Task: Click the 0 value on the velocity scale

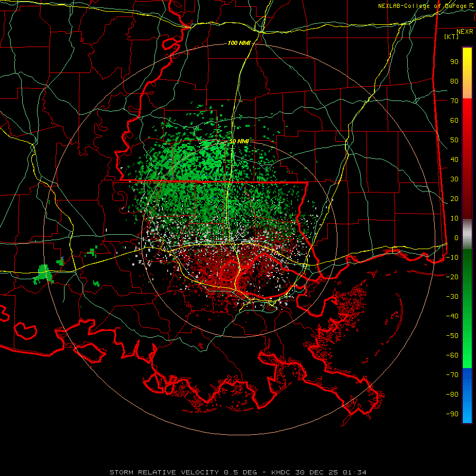Action: click(x=456, y=238)
